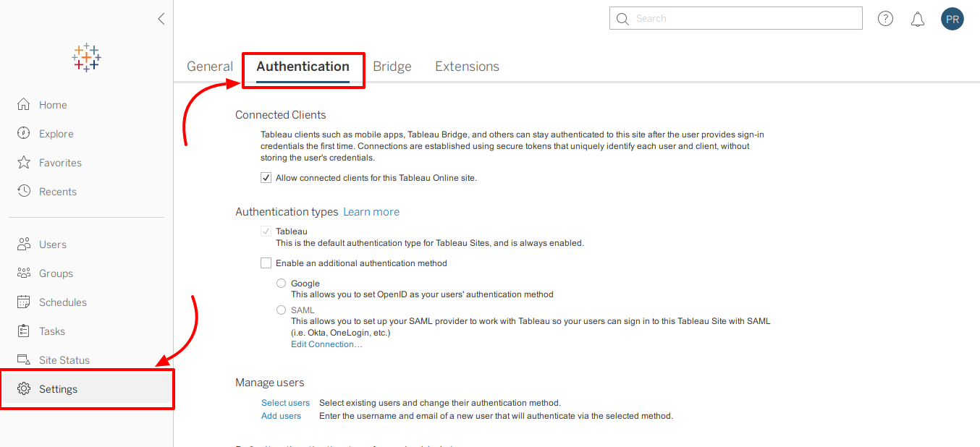Screen dimensions: 980x447
Task: Select the Explore icon in sidebar
Action: pyautogui.click(x=56, y=133)
